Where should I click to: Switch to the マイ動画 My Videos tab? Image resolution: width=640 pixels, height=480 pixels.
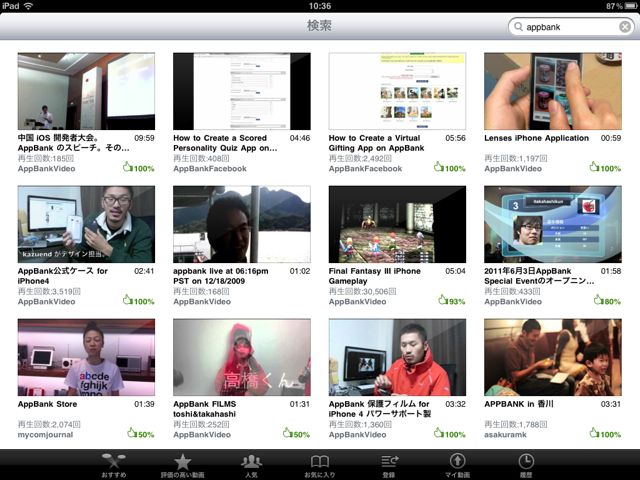(458, 465)
